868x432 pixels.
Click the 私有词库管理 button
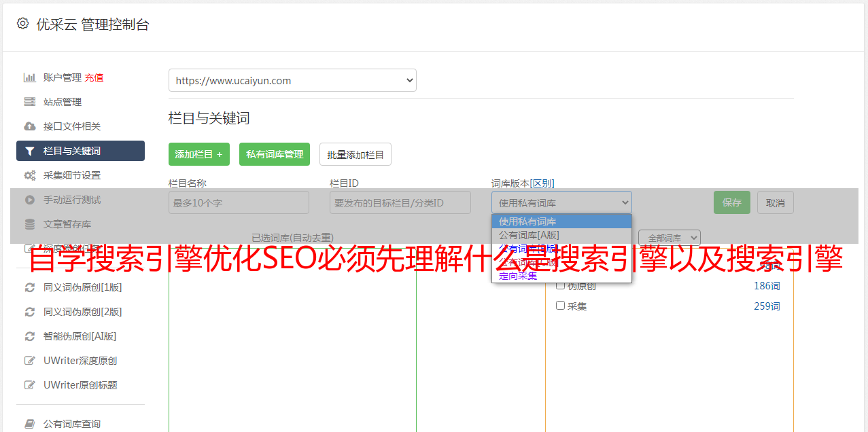pos(275,154)
